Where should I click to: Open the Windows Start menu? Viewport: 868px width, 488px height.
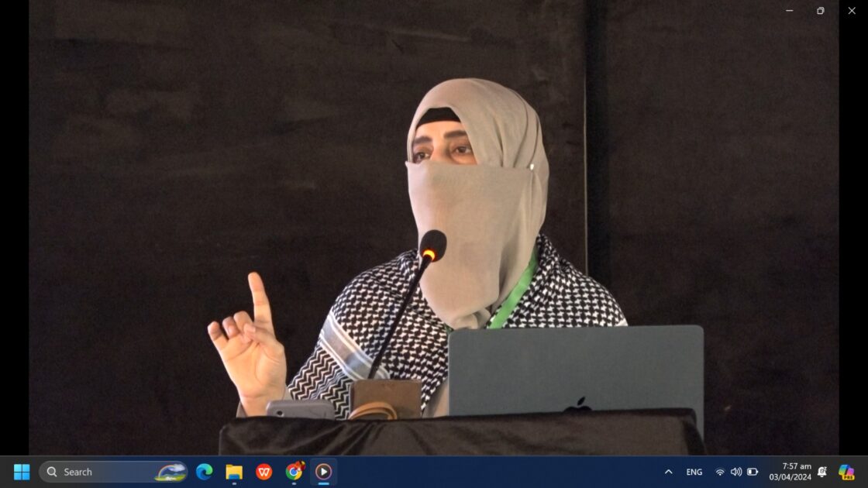pos(22,472)
